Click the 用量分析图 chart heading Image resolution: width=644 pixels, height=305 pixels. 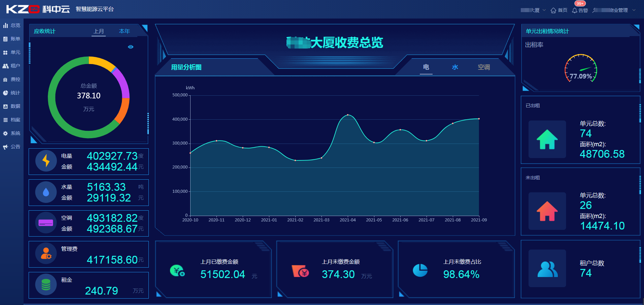pyautogui.click(x=186, y=67)
